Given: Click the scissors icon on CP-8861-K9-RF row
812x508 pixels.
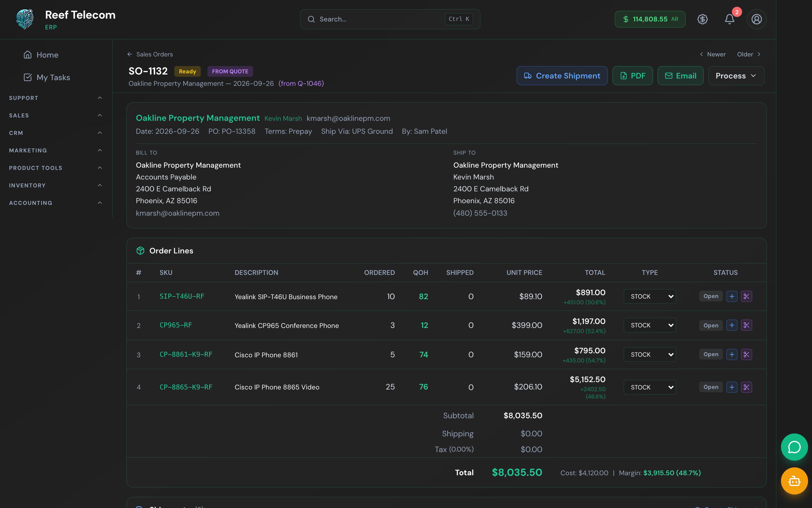Looking at the screenshot, I should click(746, 354).
